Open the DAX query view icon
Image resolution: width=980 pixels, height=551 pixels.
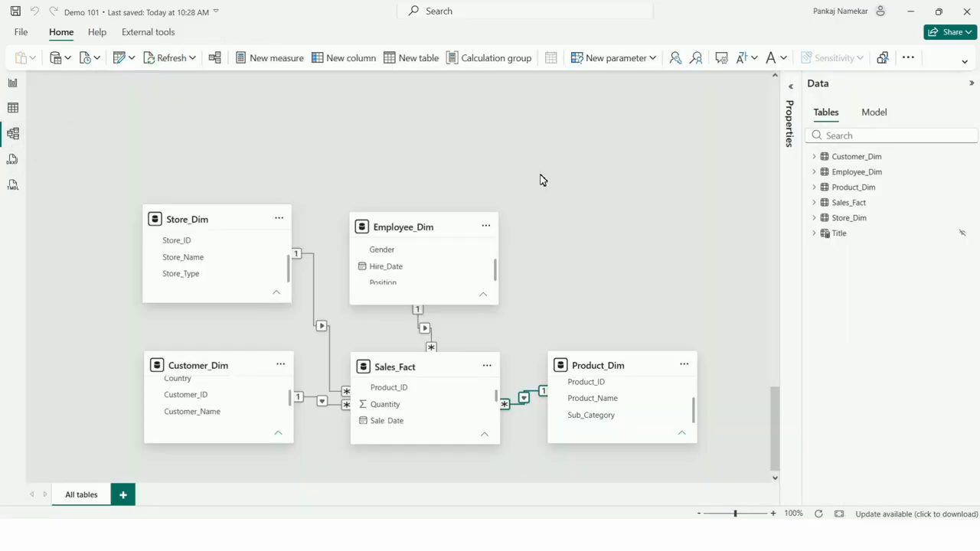tap(13, 159)
